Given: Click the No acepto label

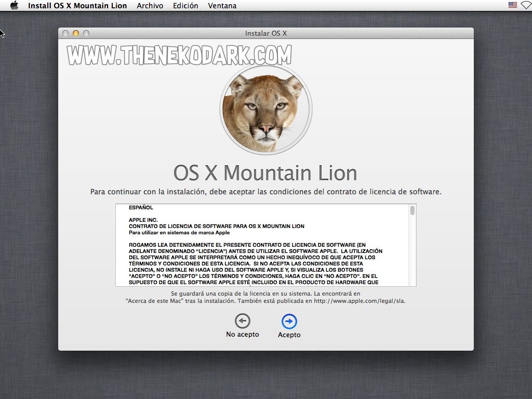Looking at the screenshot, I should pyautogui.click(x=242, y=335).
